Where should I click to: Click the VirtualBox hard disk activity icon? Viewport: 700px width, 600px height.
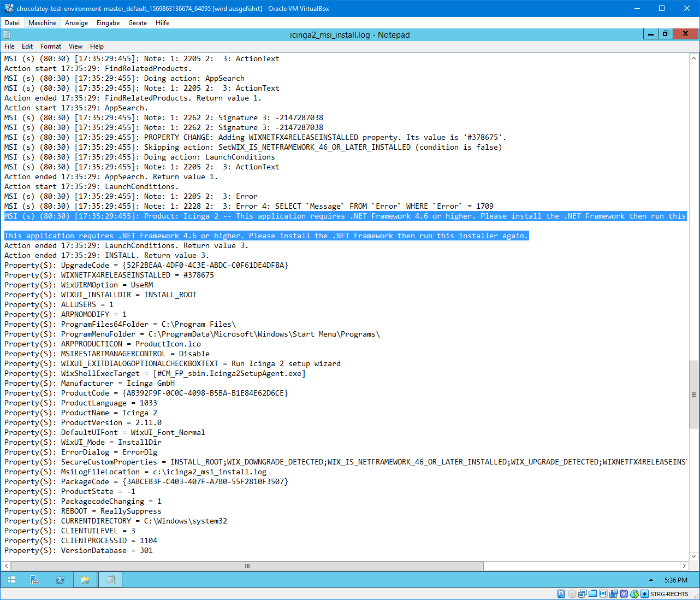[x=561, y=594]
